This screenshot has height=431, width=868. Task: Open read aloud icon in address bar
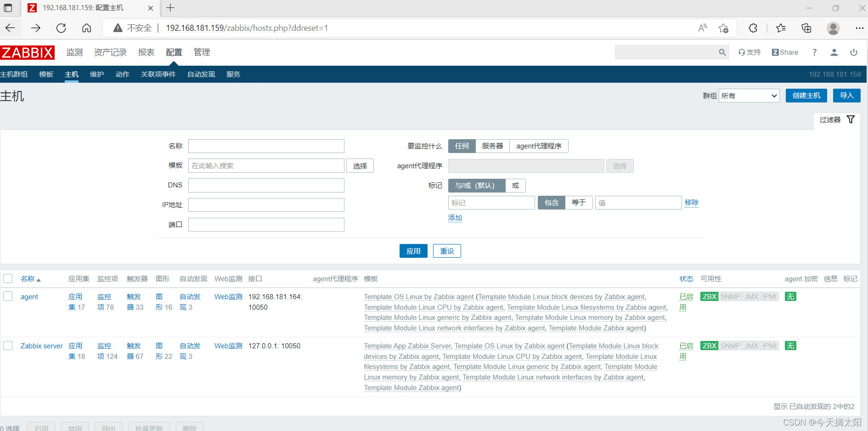click(x=702, y=28)
